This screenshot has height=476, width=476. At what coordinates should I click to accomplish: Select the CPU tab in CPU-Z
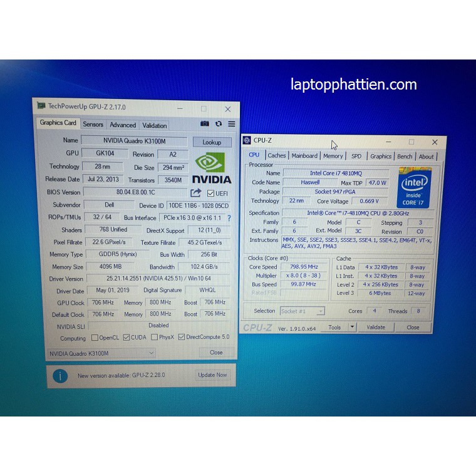pos(254,155)
